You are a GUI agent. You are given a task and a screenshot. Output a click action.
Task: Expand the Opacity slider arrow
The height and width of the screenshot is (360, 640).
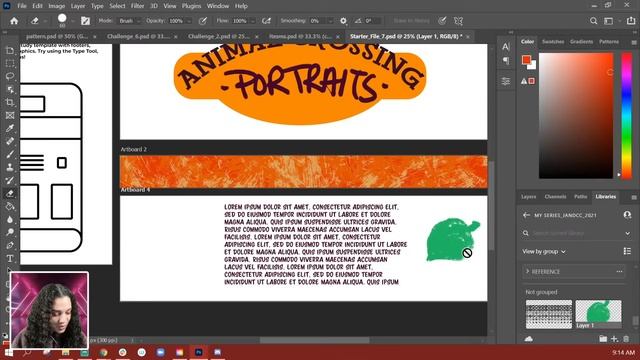click(x=189, y=21)
